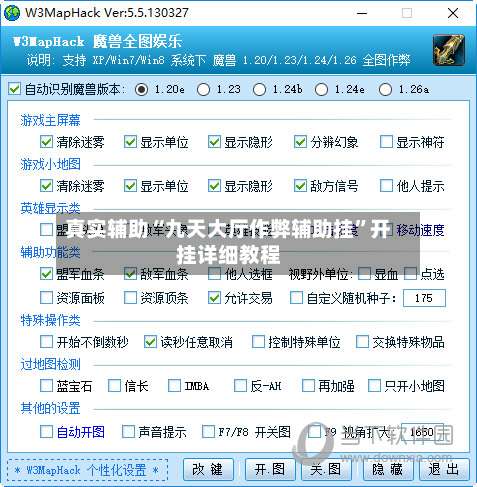Enable the 资源面板 checkbox
Viewport: 477px width, 487px height.
click(46, 298)
